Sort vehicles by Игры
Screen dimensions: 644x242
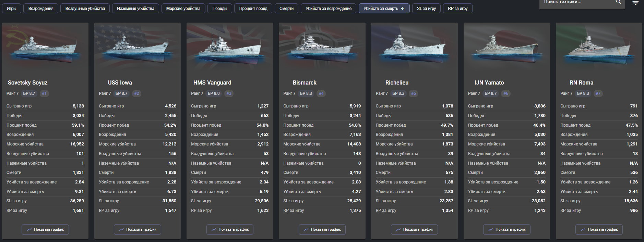coord(12,9)
